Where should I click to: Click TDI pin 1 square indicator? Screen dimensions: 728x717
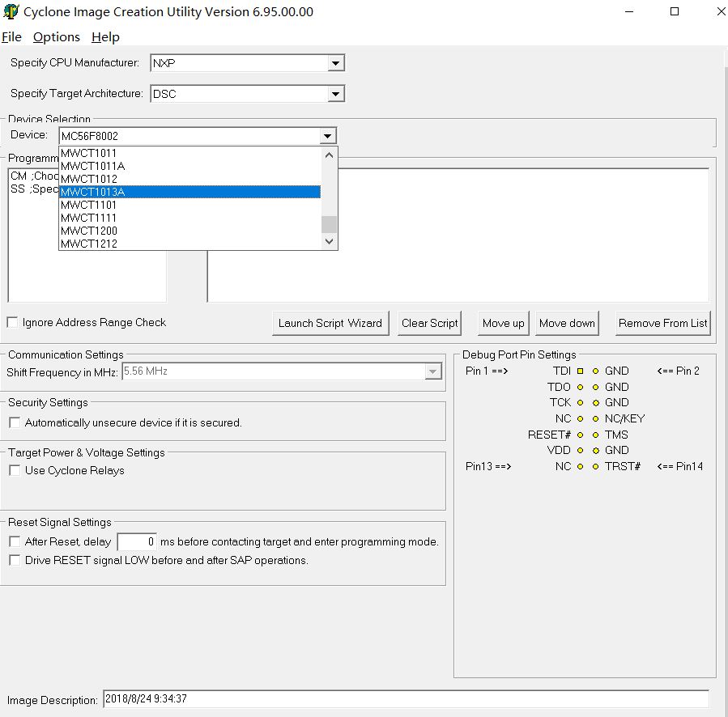click(x=580, y=371)
